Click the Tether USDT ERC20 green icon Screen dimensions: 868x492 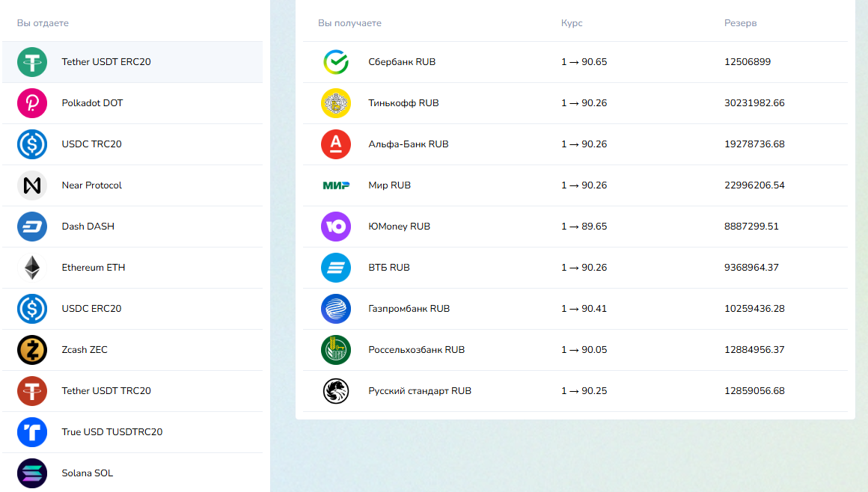(32, 62)
